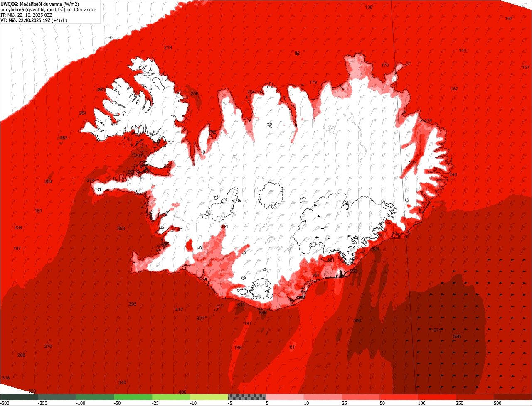Click the flux value 400 above the legend
532x406 pixels.
coord(182,392)
